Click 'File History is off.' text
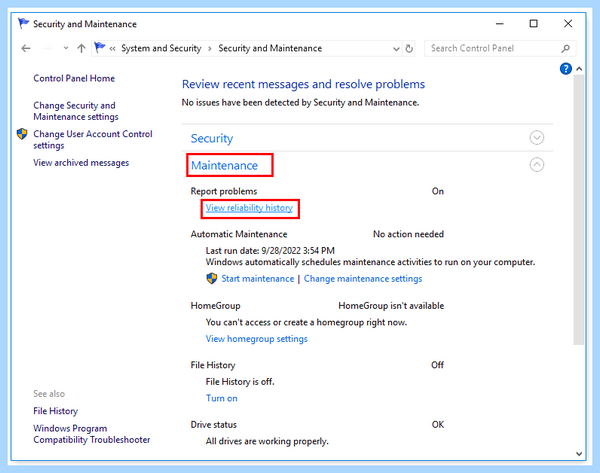Viewport: 600px width, 473px height. (x=240, y=382)
